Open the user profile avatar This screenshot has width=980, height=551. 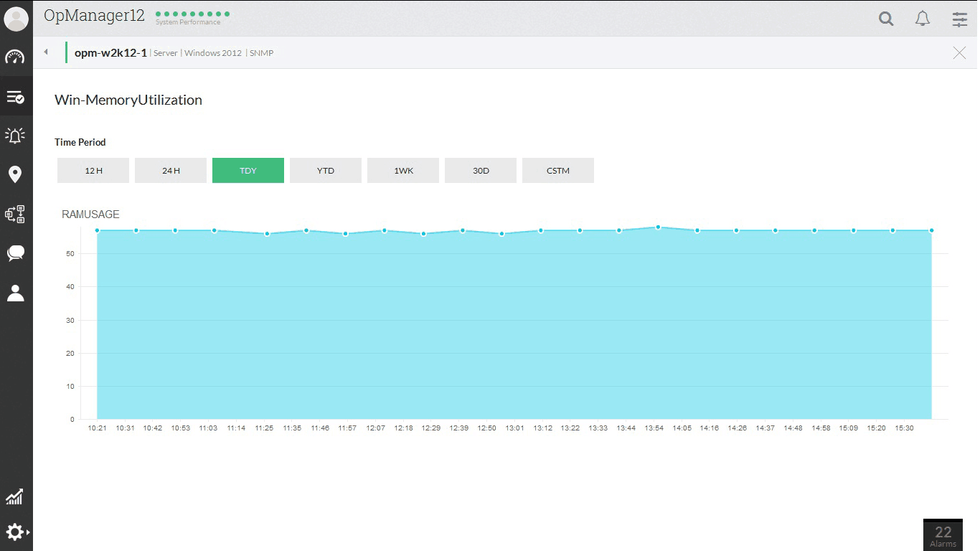16,18
